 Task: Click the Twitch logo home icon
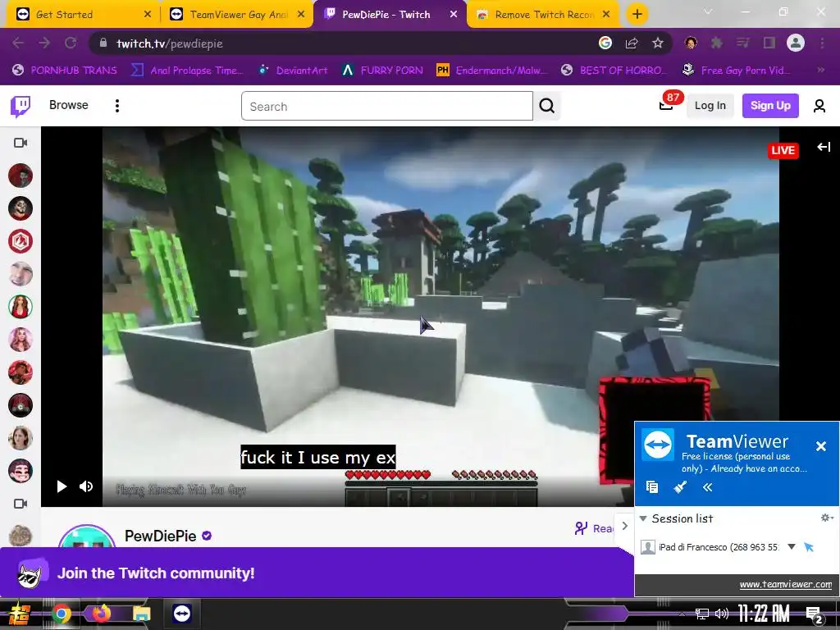(21, 106)
